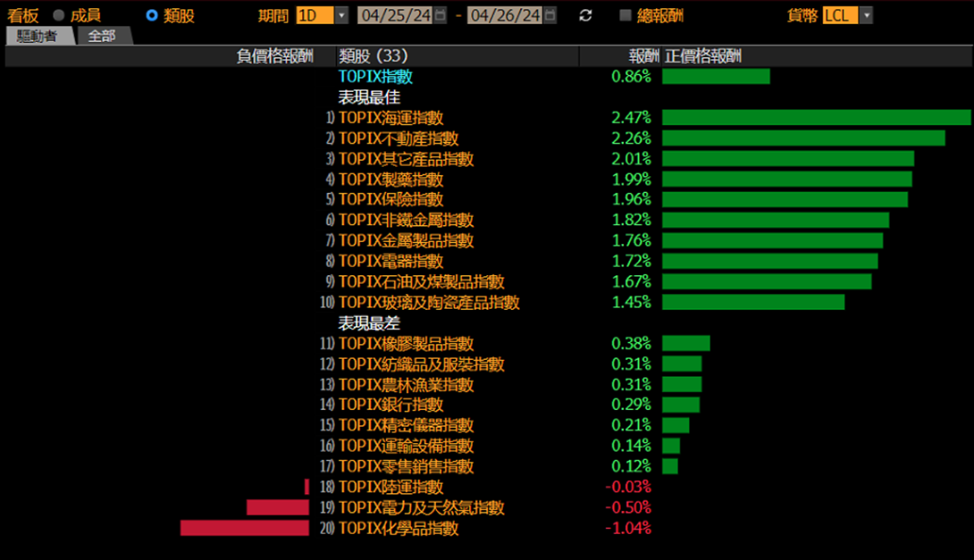Click the 2.26% return value

click(631, 138)
